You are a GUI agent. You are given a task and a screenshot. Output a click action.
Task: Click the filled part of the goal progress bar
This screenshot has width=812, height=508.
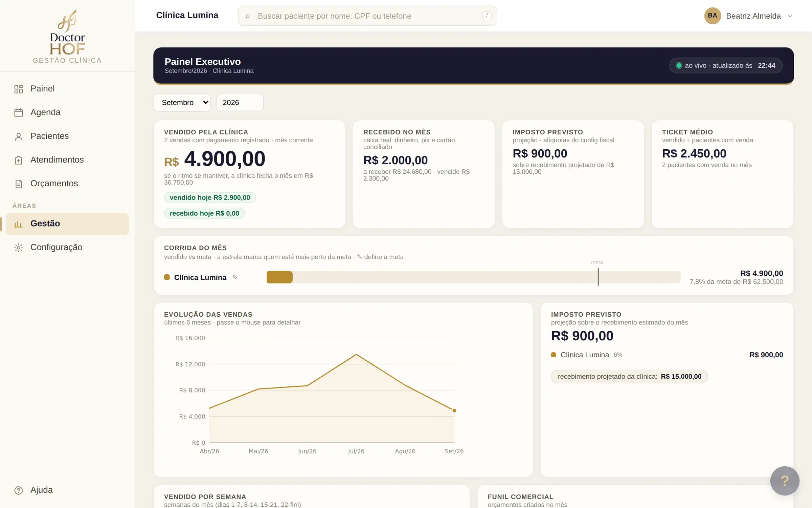pyautogui.click(x=279, y=277)
